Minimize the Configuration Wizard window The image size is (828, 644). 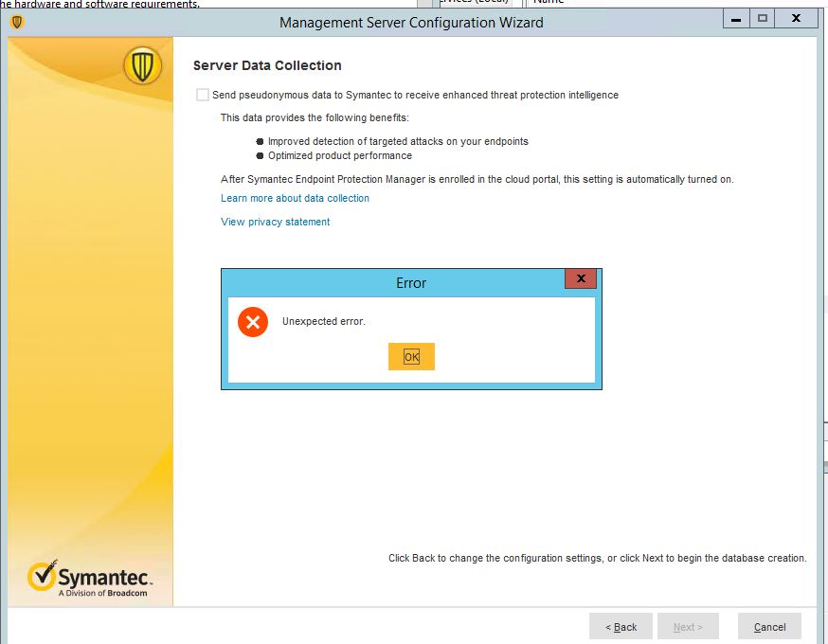736,19
